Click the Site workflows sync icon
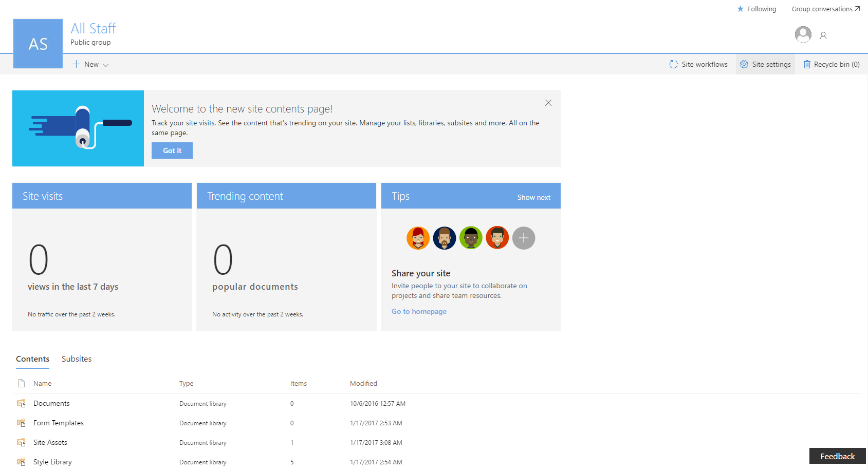 (674, 64)
